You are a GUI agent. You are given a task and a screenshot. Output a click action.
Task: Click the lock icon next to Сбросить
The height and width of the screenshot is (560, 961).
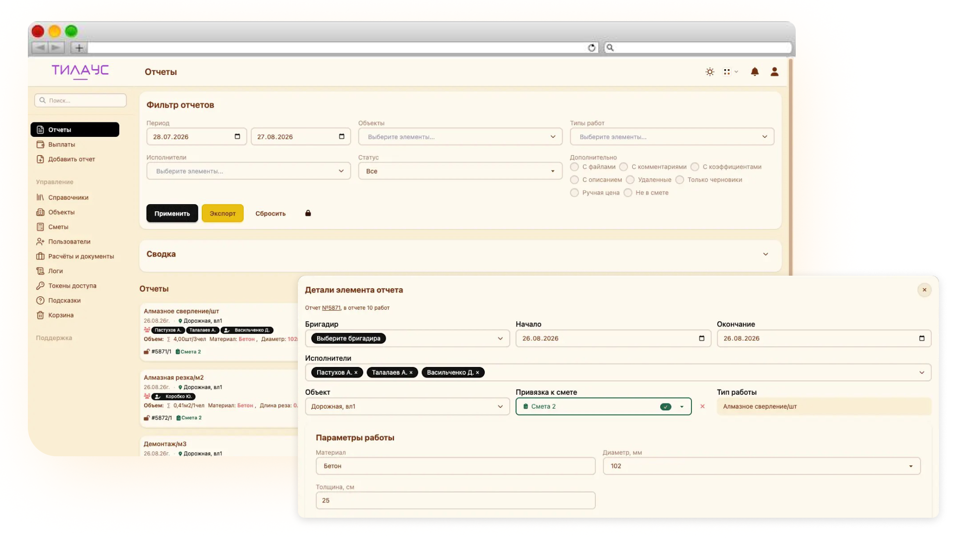point(308,213)
